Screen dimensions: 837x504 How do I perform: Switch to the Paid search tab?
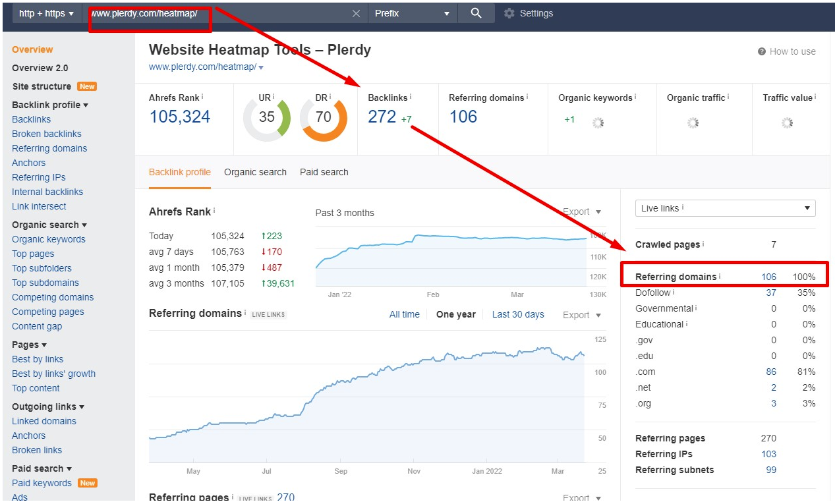coord(324,172)
